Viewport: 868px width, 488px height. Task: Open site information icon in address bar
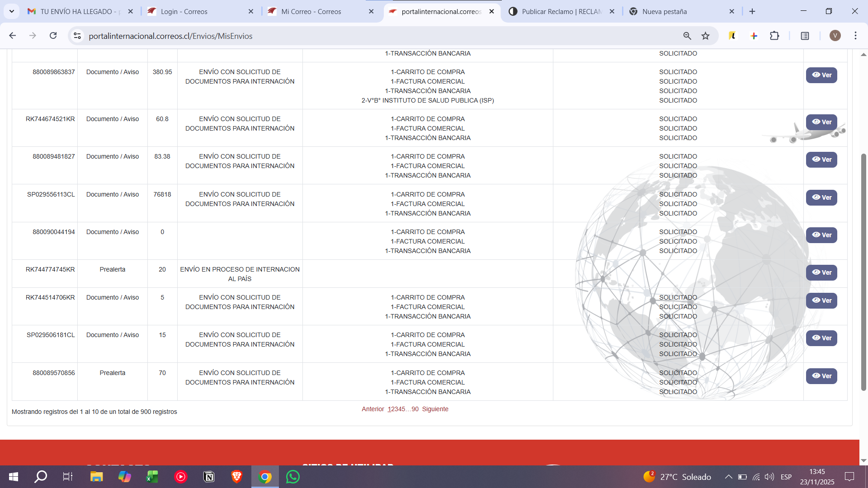pos(77,36)
